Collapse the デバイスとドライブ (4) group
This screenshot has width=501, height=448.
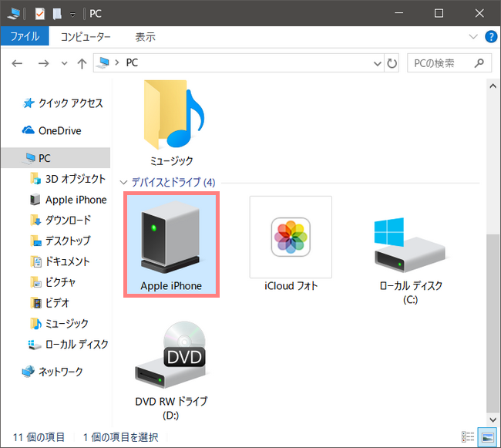coord(123,183)
